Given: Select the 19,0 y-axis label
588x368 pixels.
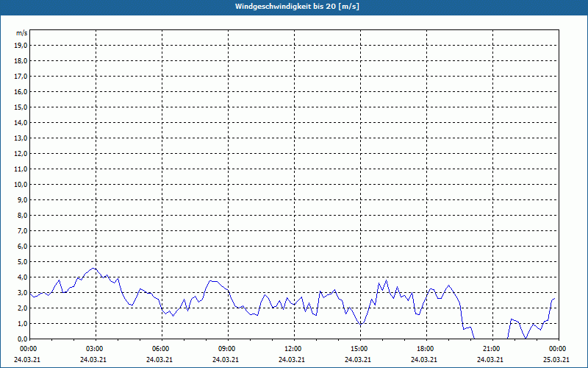Looking at the screenshot, I should pos(21,45).
